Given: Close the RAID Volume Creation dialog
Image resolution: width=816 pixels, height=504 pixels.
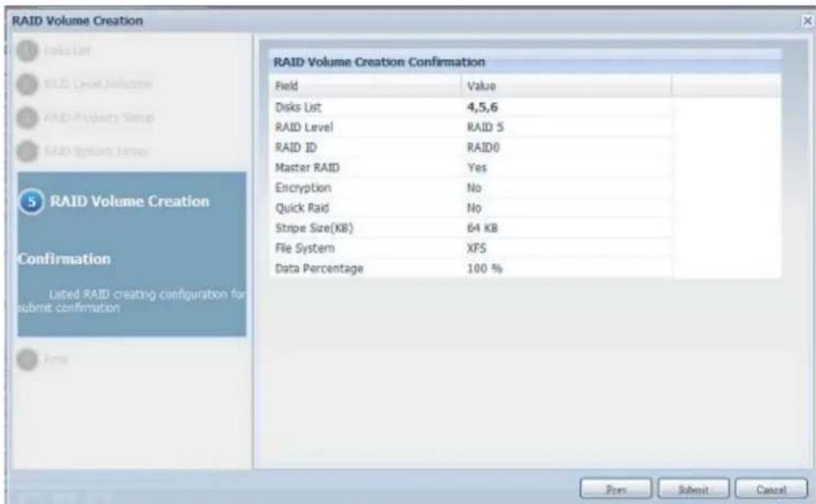Looking at the screenshot, I should pos(807,21).
